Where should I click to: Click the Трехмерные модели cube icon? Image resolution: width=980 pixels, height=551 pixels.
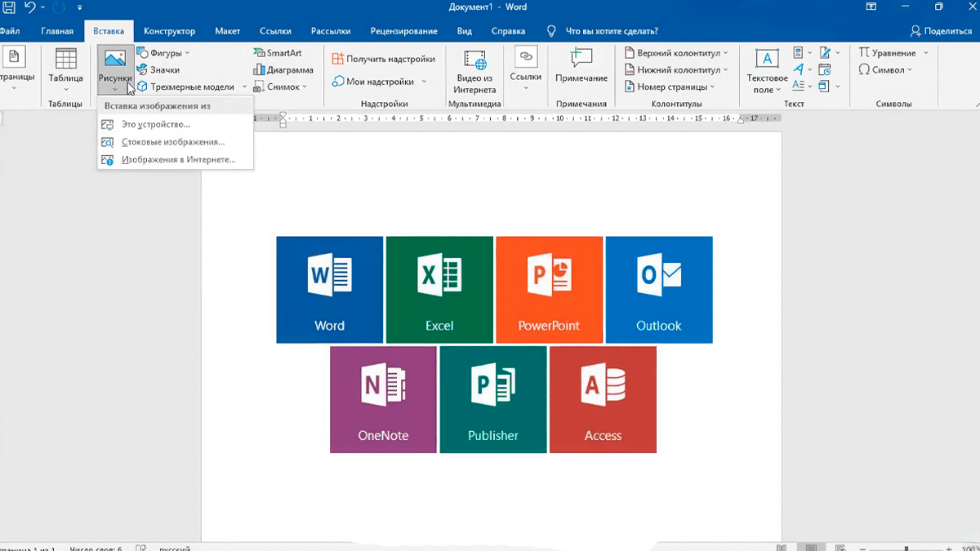[142, 87]
